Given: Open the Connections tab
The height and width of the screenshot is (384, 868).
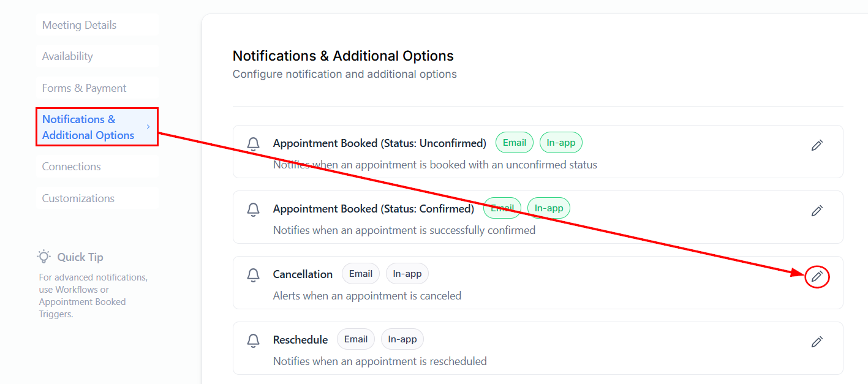Looking at the screenshot, I should coord(71,167).
